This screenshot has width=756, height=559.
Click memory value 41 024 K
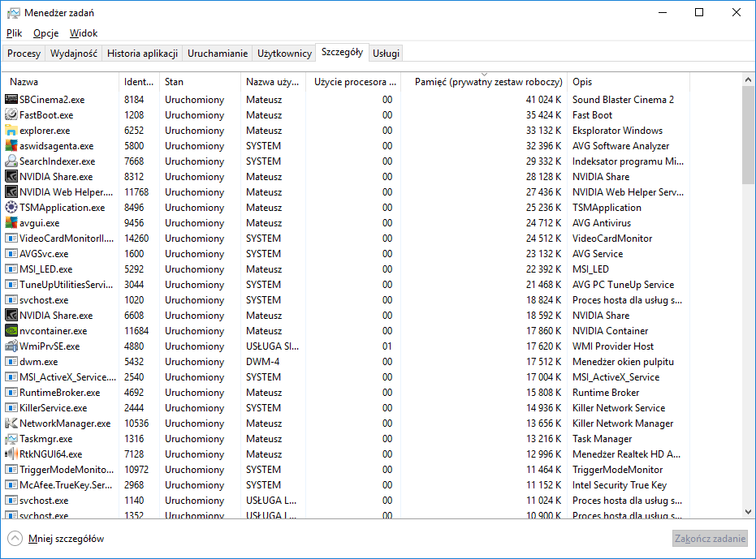pos(543,99)
